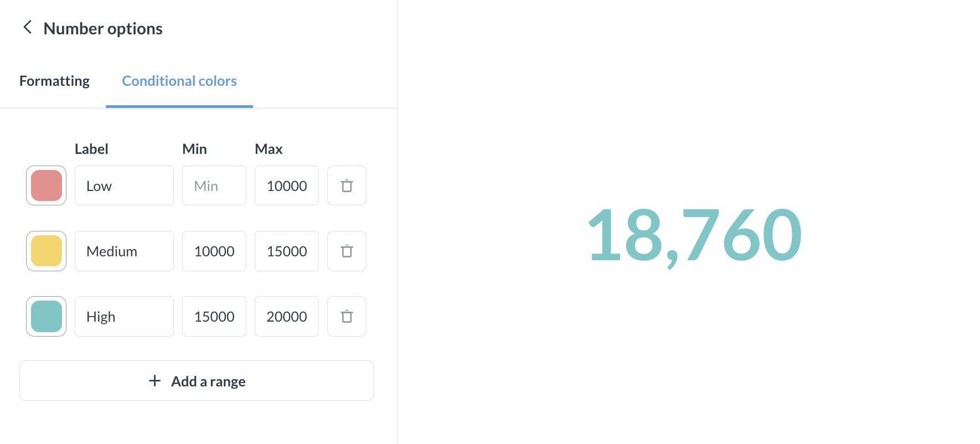Focus the High range Min field
This screenshot has width=980, height=444.
(214, 316)
